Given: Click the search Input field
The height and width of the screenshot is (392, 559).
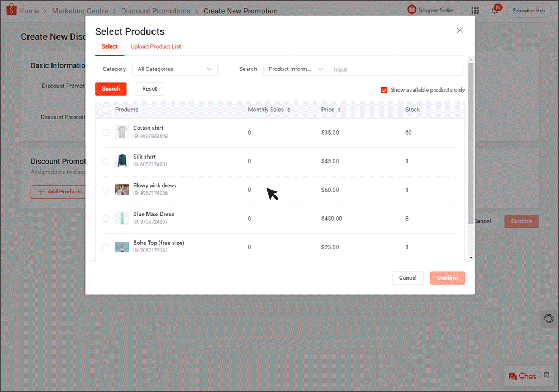Looking at the screenshot, I should coord(396,69).
